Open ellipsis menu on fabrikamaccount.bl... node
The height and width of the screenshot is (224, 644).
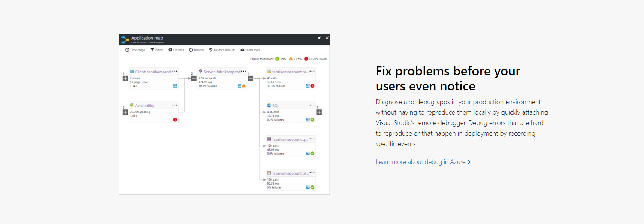(x=312, y=173)
